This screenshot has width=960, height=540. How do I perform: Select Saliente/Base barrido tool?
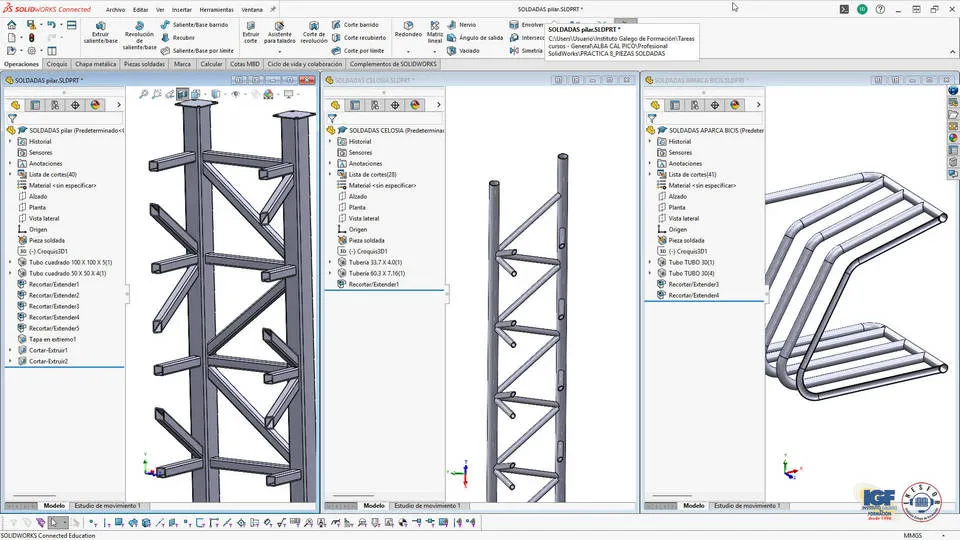[194, 24]
